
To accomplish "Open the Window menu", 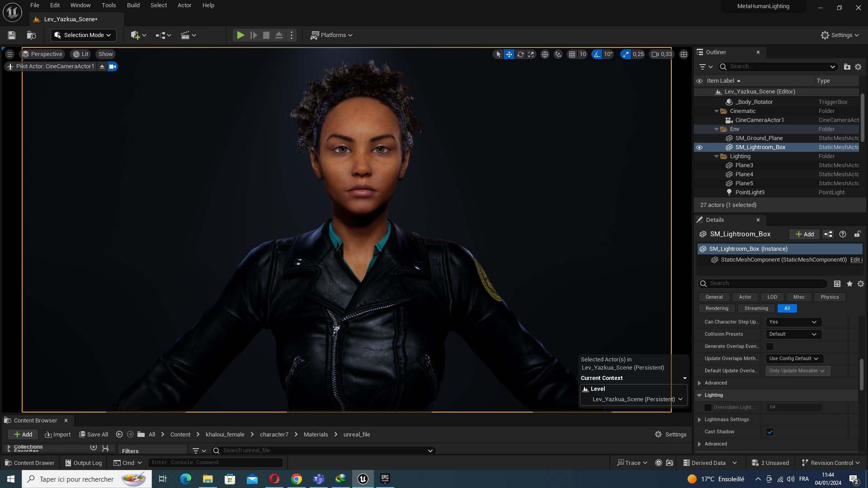I will click(x=80, y=5).
